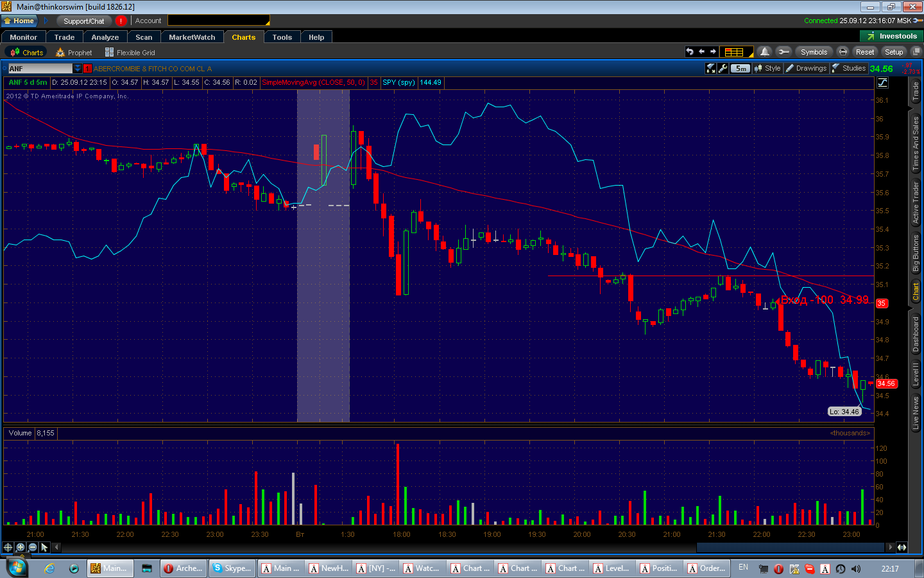Click the zoom out magnifier icon
Image resolution: width=924 pixels, height=578 pixels.
point(33,547)
